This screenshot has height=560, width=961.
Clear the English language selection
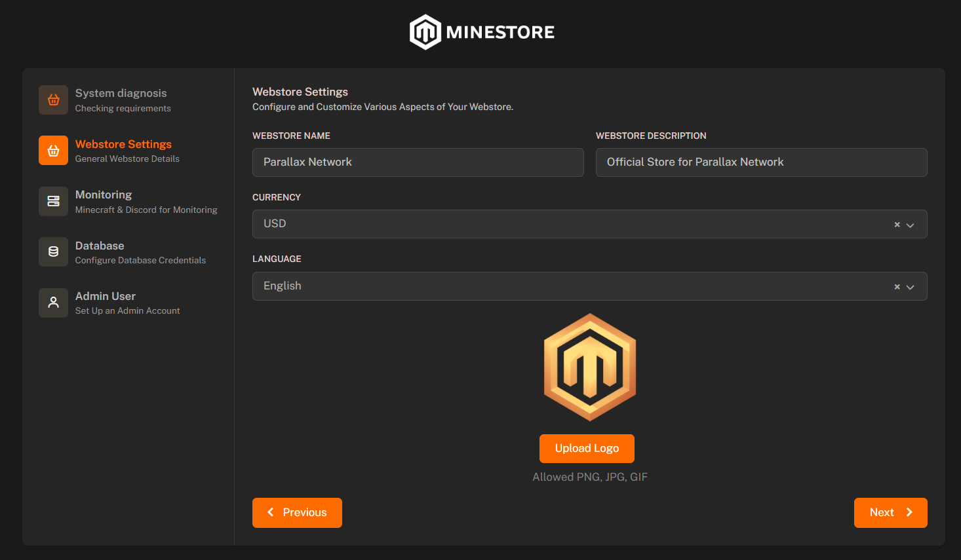(896, 286)
